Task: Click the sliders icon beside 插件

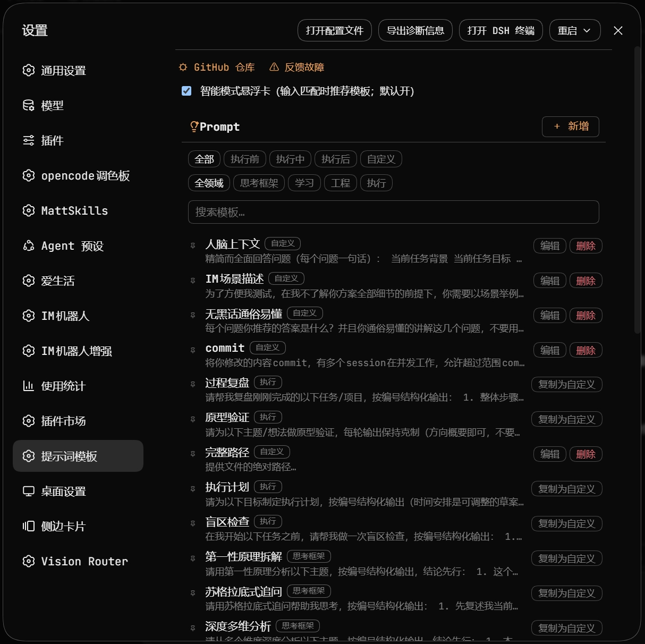Action: click(29, 140)
